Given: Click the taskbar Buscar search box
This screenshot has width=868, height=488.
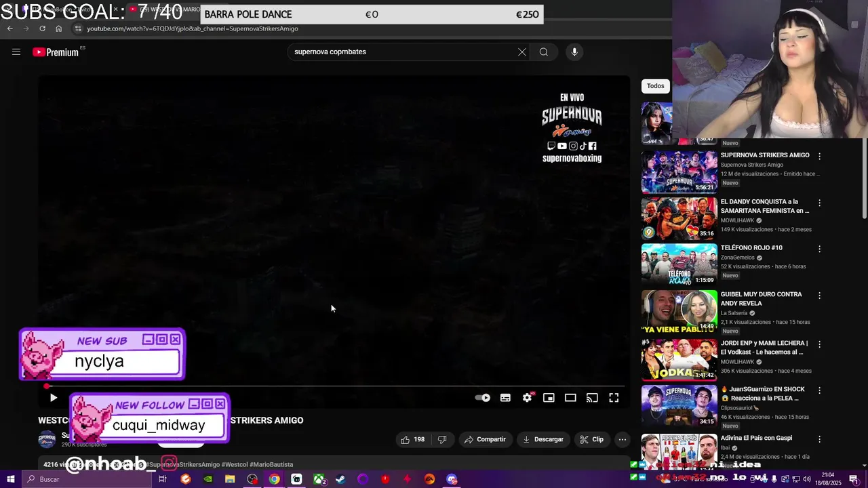Looking at the screenshot, I should (86, 479).
